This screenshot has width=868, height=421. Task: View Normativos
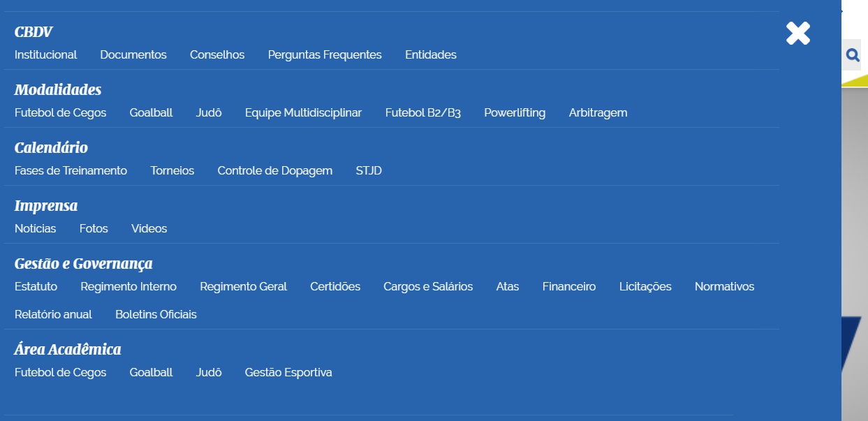pos(725,286)
